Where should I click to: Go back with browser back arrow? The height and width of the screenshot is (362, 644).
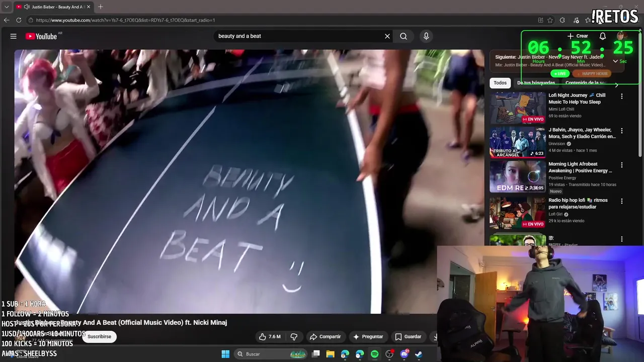coord(7,20)
